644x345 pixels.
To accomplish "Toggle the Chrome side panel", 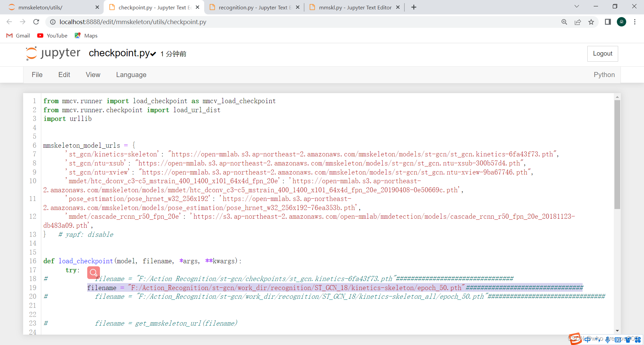I will pos(607,22).
